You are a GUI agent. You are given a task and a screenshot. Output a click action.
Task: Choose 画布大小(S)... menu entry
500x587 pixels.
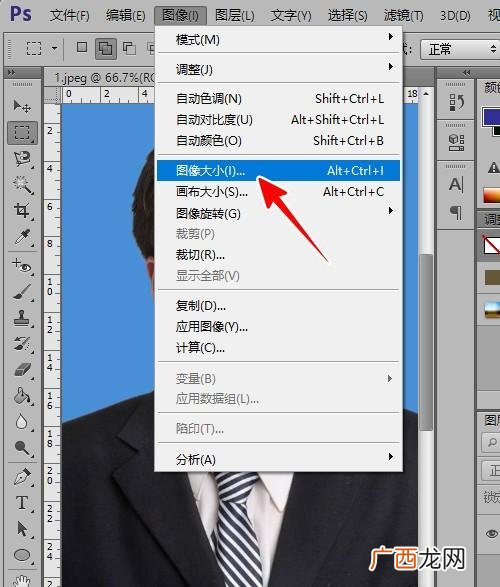(x=278, y=192)
